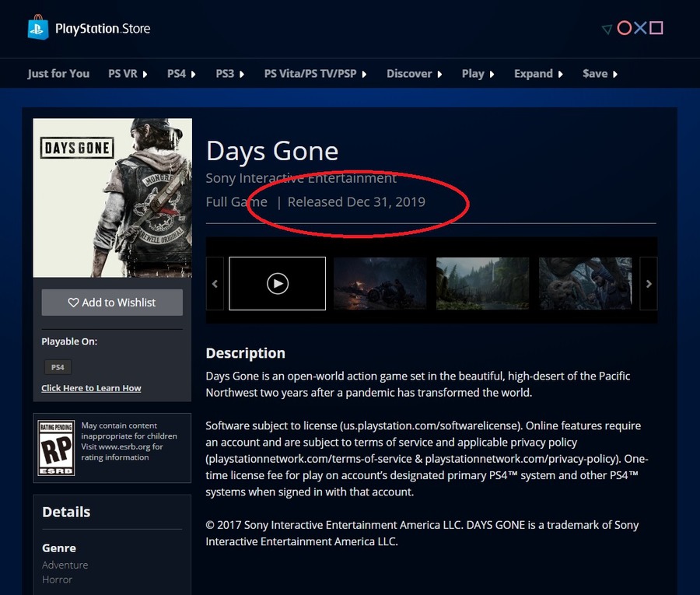Image resolution: width=700 pixels, height=595 pixels.
Task: Click the Details heading
Action: [x=66, y=512]
